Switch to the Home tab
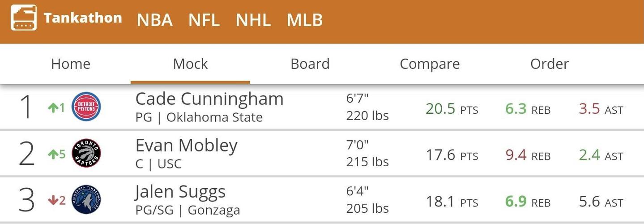 pyautogui.click(x=71, y=64)
